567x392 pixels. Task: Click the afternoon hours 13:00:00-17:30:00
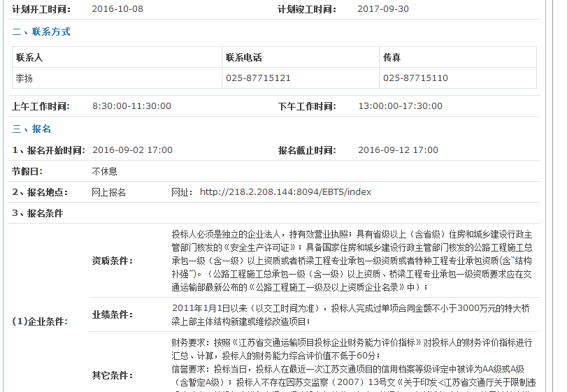[400, 106]
